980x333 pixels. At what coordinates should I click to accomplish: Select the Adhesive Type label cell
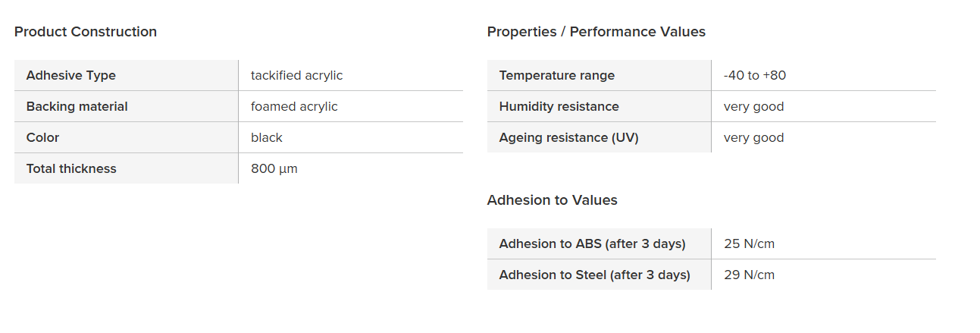pyautogui.click(x=71, y=75)
